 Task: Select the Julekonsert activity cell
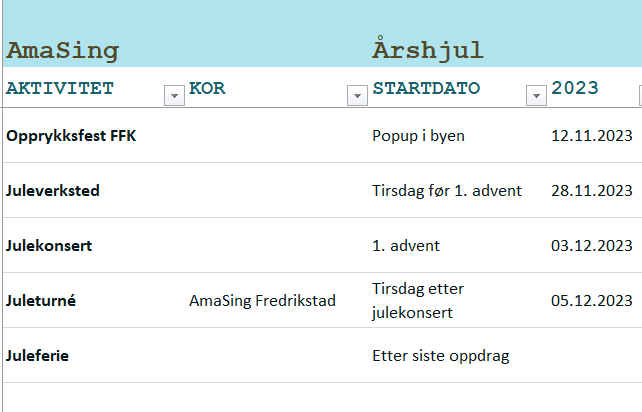click(x=50, y=245)
